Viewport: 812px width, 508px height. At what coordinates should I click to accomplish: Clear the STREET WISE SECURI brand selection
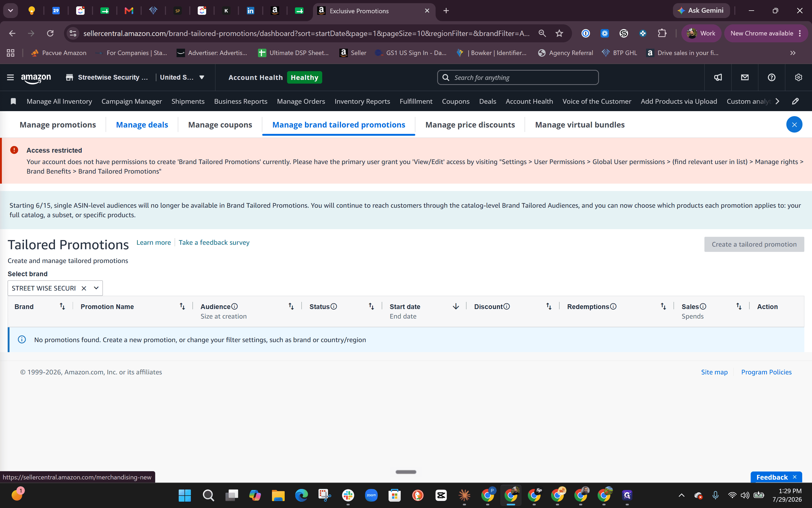pos(84,288)
